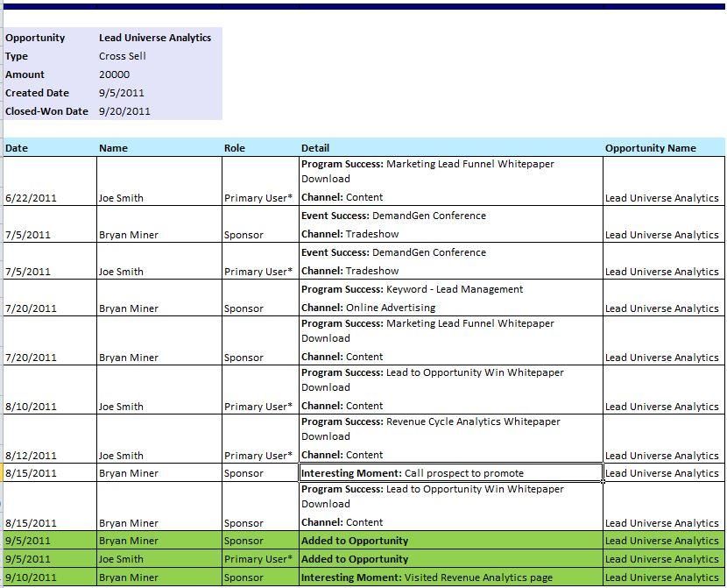Click the 8/10/2011 date cell
The height and width of the screenshot is (588, 727).
[x=31, y=407]
